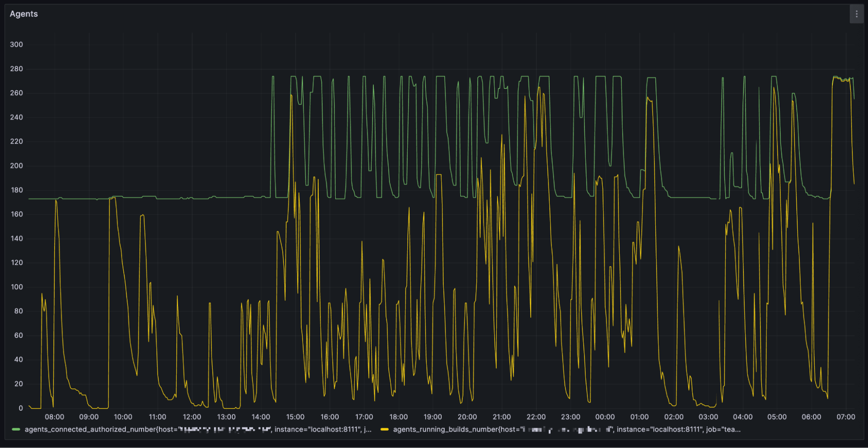
Task: Open the Agents panel title dropdown
Action: (24, 13)
